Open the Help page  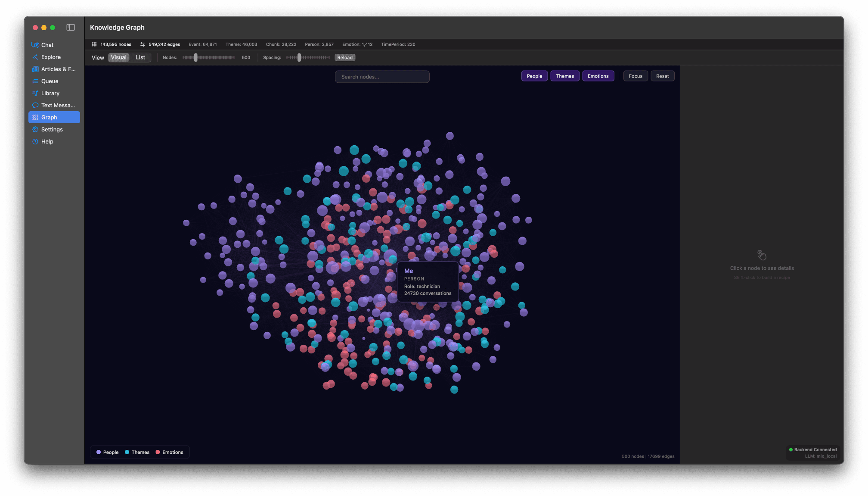[x=54, y=141]
